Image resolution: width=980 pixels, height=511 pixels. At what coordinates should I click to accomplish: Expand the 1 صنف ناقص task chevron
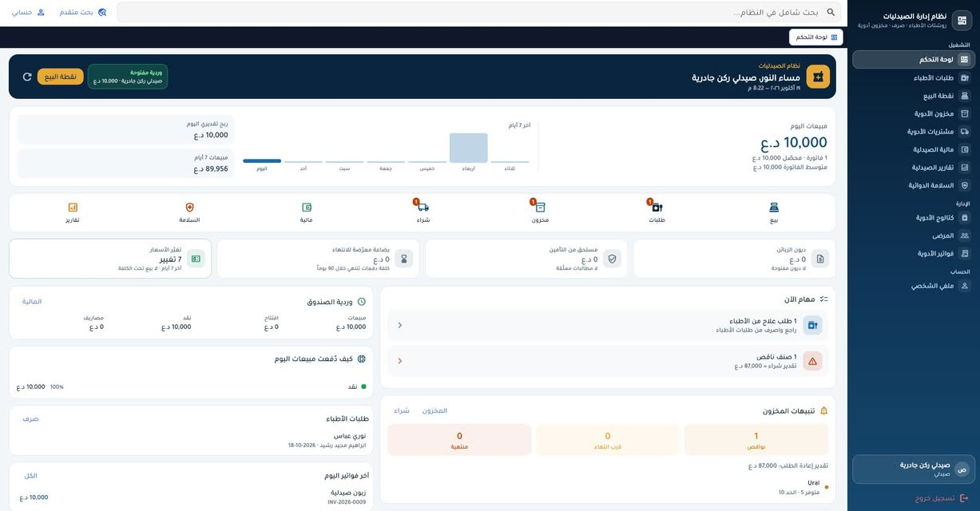[x=400, y=361]
